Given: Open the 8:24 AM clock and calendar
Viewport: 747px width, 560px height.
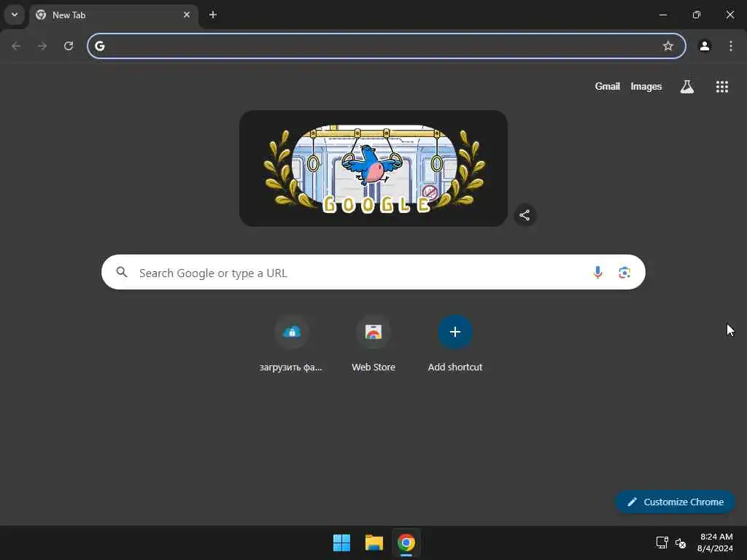Looking at the screenshot, I should point(715,542).
